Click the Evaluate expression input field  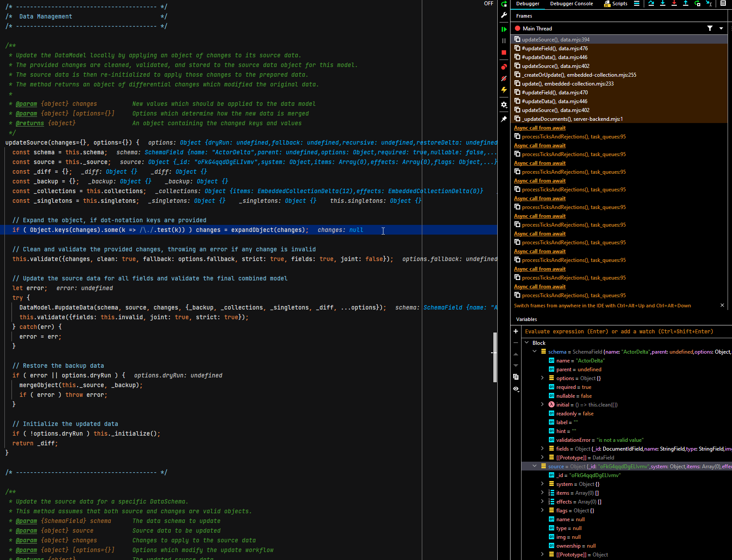click(618, 331)
